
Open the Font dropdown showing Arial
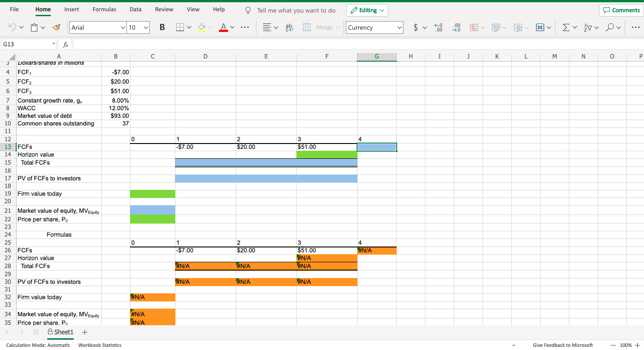[x=98, y=27]
